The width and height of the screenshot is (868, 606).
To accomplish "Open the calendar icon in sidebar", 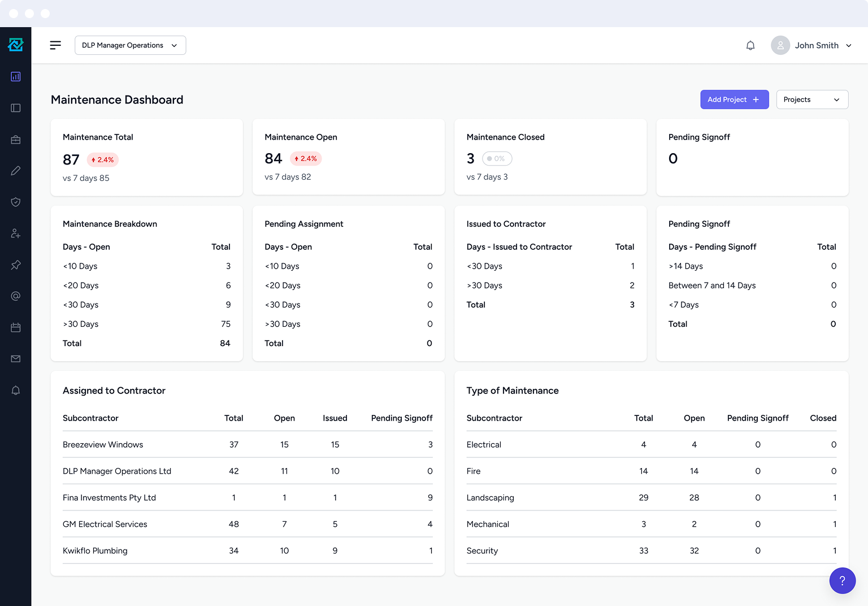I will tap(15, 327).
